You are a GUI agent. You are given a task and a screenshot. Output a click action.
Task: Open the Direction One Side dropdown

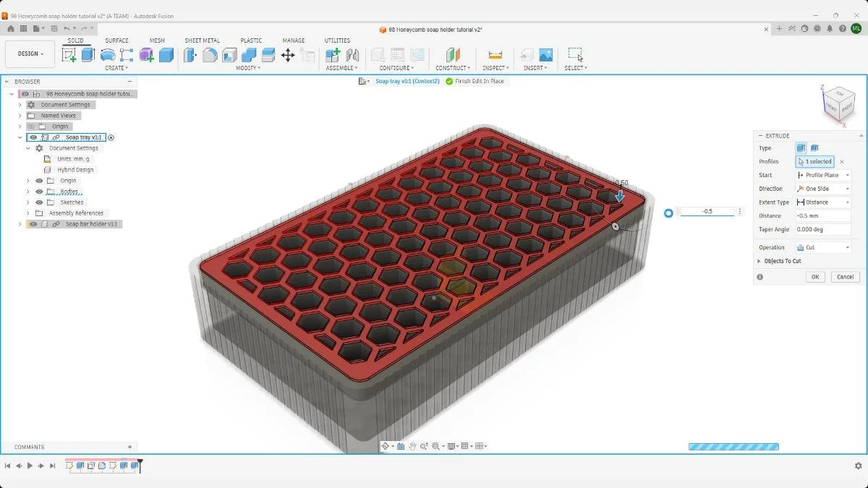pos(823,189)
